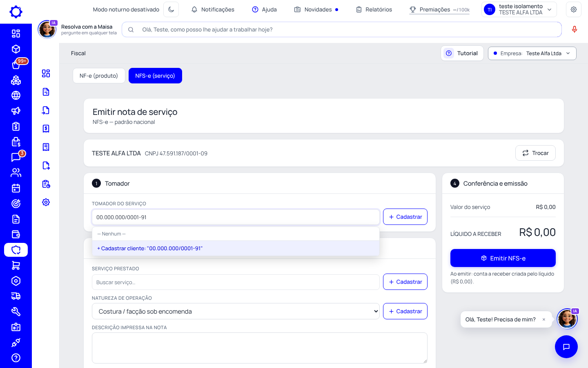This screenshot has height=368, width=588.
Task: Select the NFS-e (serviço) tab
Action: (155, 76)
